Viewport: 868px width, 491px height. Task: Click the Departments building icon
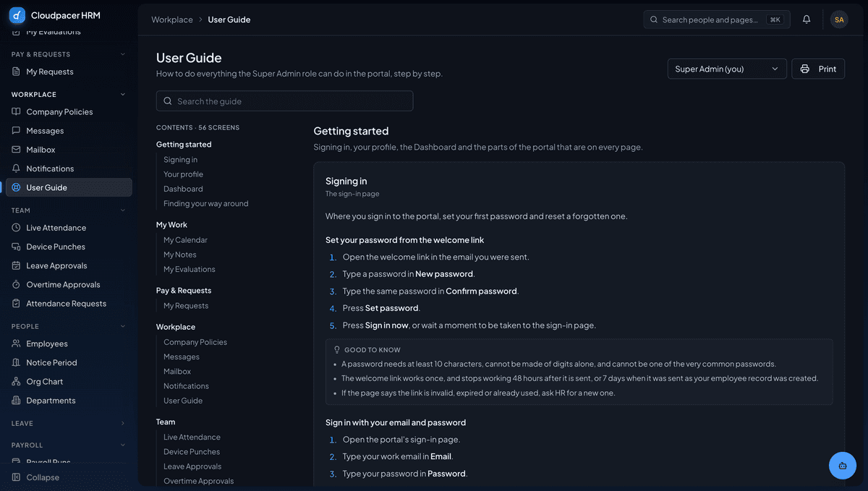point(17,401)
